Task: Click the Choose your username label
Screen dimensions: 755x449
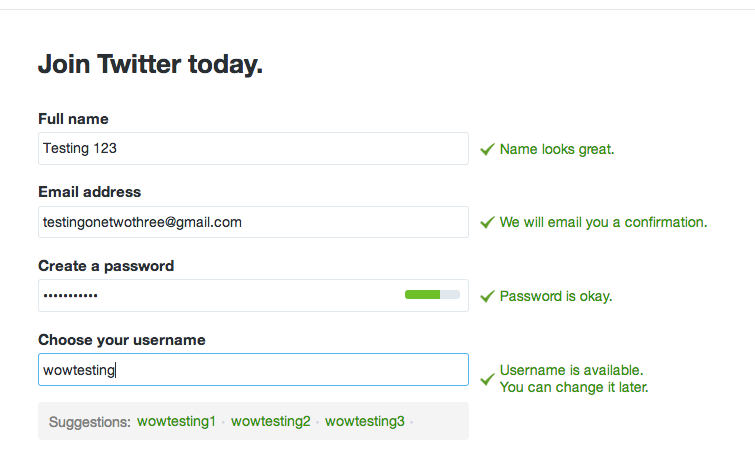Action: point(122,340)
